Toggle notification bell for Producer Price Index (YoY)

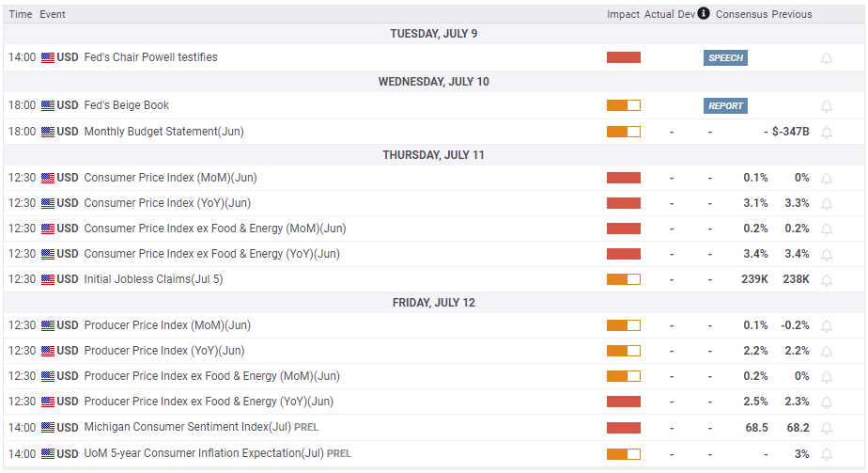pos(827,351)
